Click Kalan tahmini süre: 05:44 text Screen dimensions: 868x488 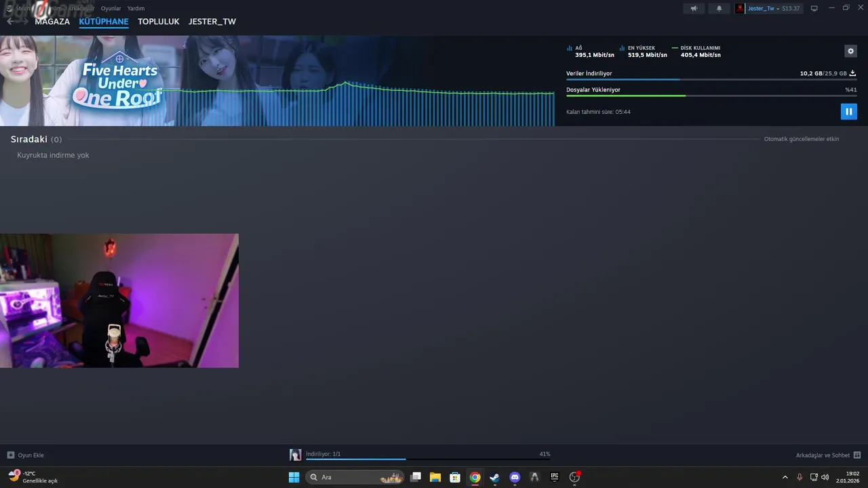(598, 112)
